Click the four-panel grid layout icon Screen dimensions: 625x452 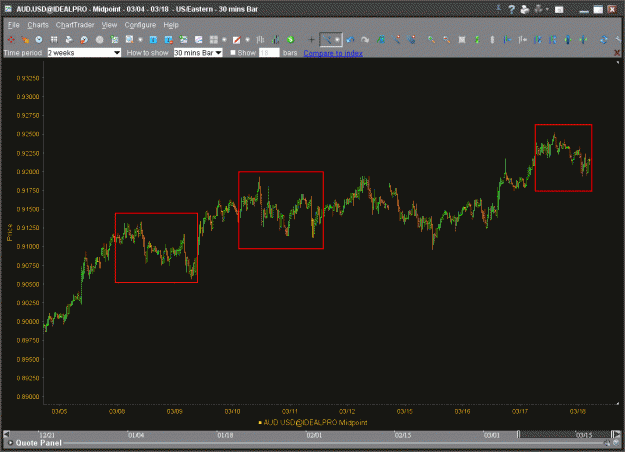click(x=214, y=39)
